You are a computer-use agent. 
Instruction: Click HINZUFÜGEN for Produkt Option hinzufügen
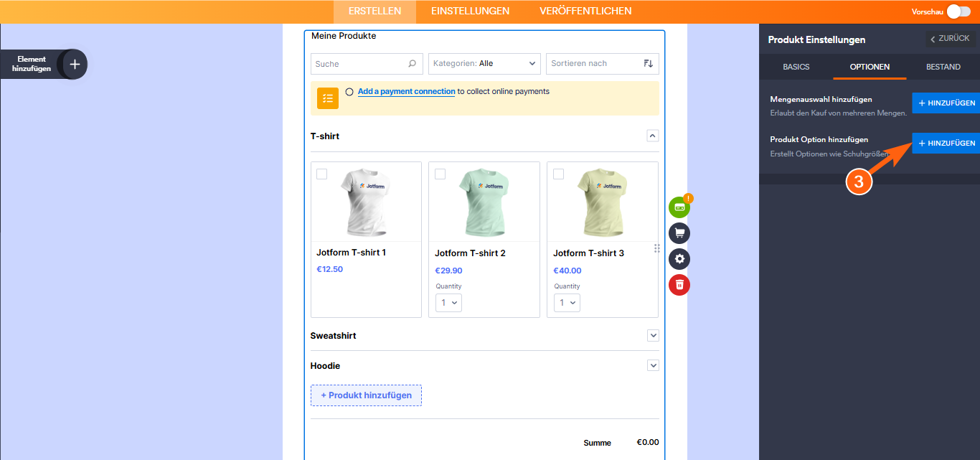point(946,143)
